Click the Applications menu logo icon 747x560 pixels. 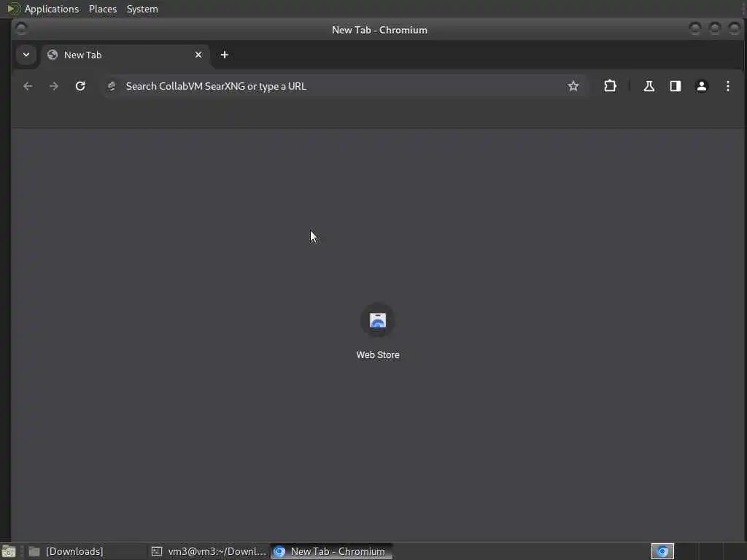13,9
